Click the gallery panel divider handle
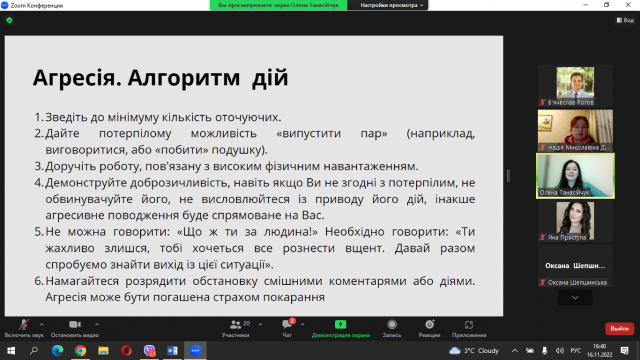640x360 pixels. coord(508,176)
